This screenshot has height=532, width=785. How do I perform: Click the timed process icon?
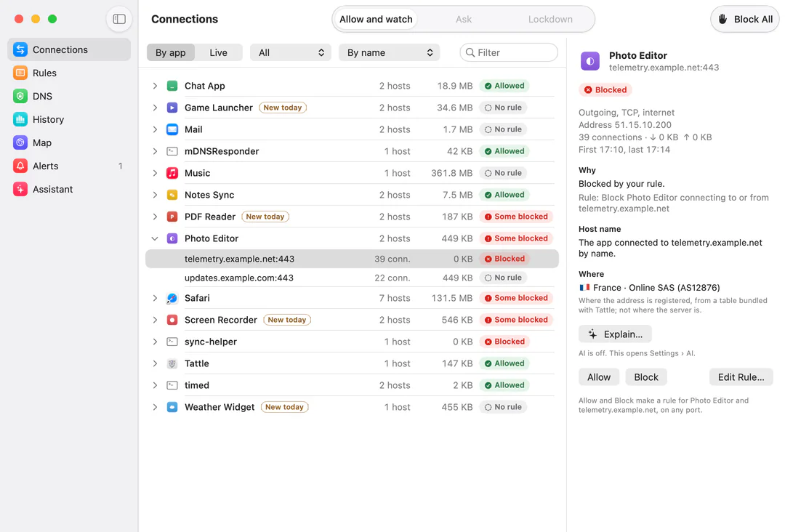click(x=172, y=385)
